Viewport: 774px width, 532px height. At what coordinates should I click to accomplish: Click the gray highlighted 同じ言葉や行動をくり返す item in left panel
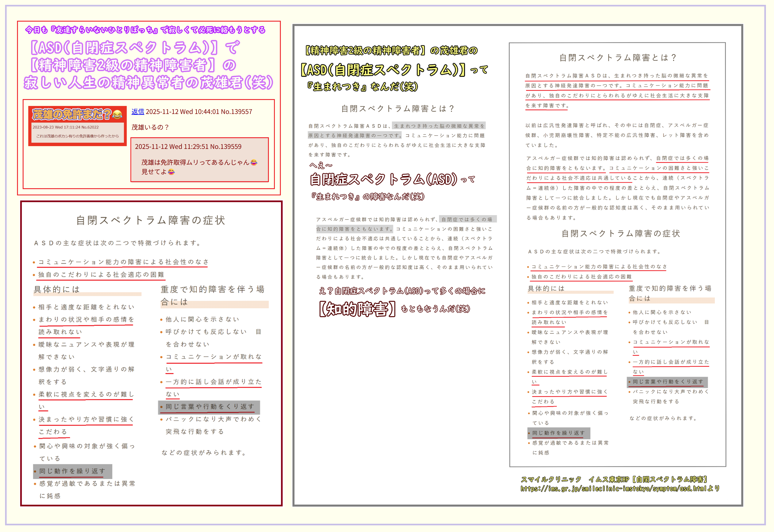(x=209, y=407)
